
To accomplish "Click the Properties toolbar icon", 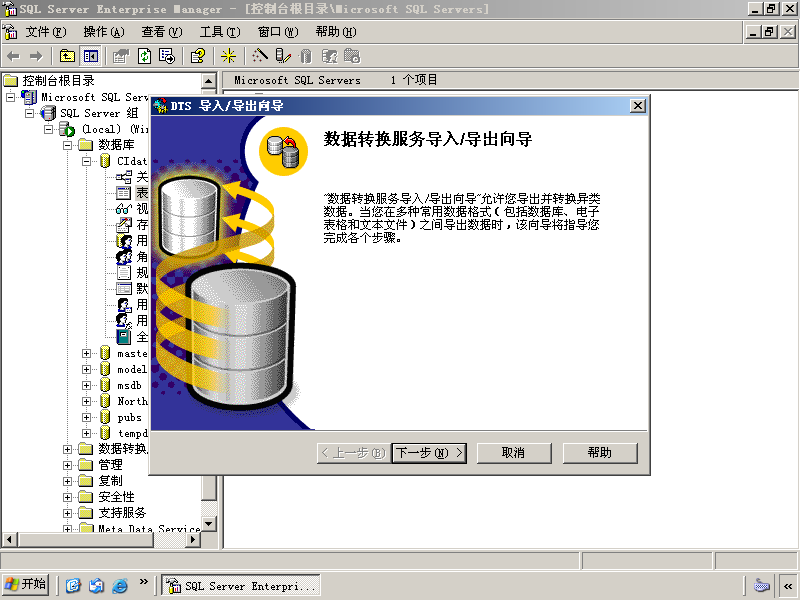I will tap(121, 56).
